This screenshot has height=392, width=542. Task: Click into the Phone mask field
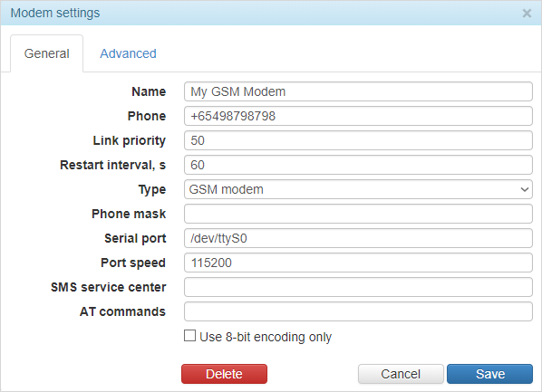point(358,214)
